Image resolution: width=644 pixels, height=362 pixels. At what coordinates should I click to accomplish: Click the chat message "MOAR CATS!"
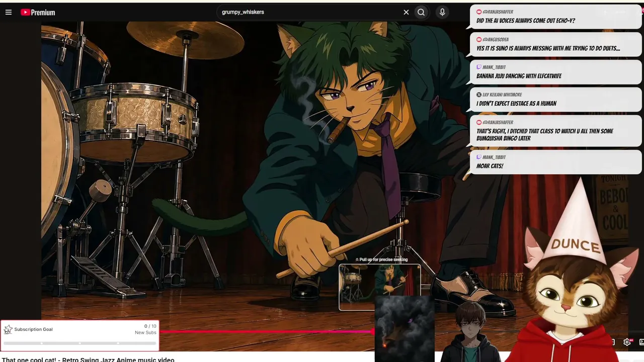[490, 166]
